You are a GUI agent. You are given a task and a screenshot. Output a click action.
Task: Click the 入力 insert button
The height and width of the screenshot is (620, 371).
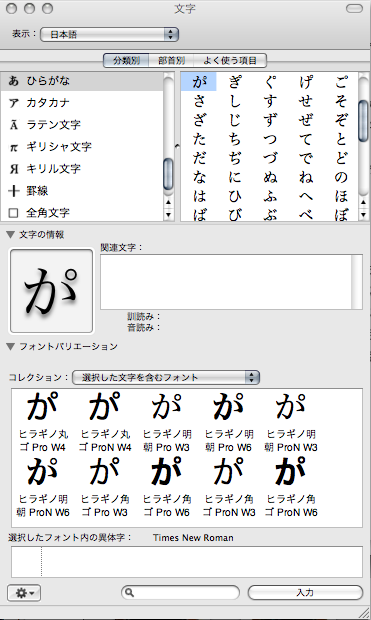(305, 592)
